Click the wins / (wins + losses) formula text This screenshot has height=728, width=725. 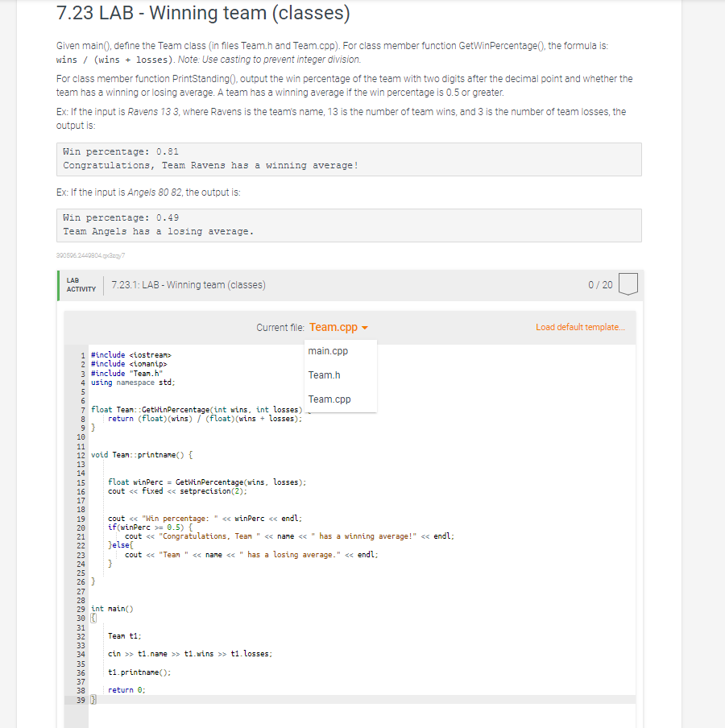pos(115,60)
